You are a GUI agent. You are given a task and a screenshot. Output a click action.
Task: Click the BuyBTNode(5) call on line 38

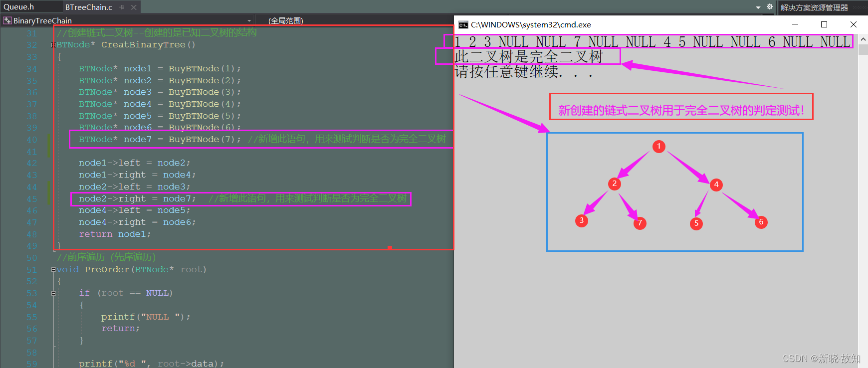(x=202, y=116)
